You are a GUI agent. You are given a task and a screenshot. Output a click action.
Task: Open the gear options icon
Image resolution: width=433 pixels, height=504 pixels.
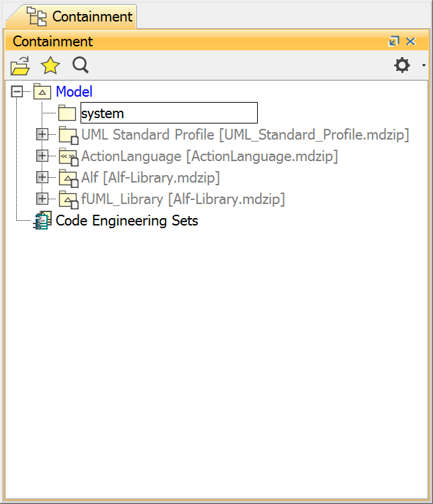click(x=401, y=66)
